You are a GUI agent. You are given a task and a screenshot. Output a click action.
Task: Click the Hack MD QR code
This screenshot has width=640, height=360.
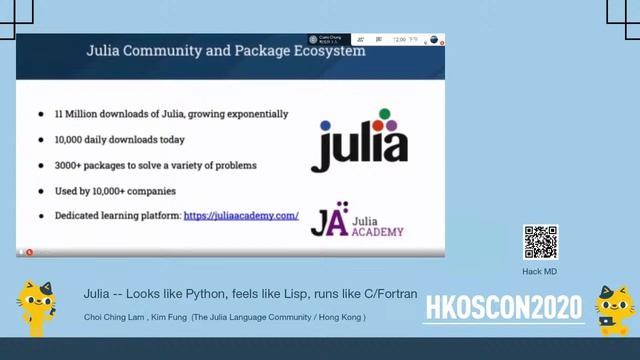pos(540,242)
